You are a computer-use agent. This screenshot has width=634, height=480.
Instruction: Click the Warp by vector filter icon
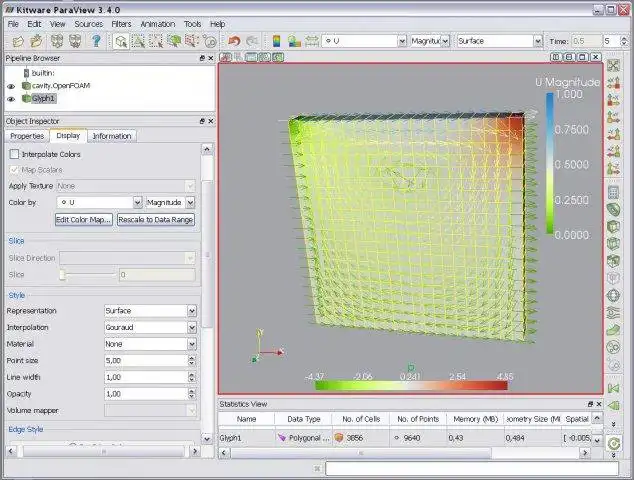click(614, 330)
